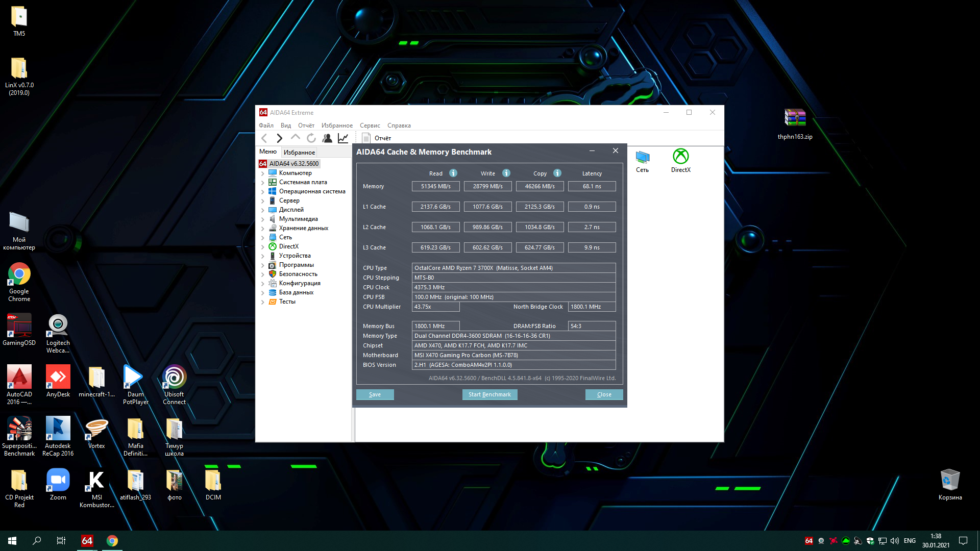
Task: Click the L3 Cache Copy value field
Action: tap(540, 247)
